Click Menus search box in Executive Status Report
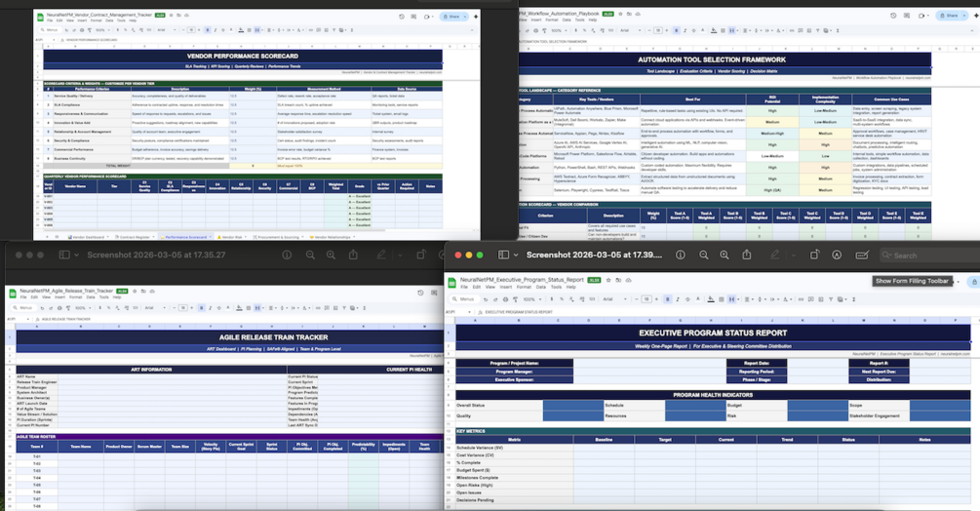The image size is (980, 511). pyautogui.click(x=466, y=299)
